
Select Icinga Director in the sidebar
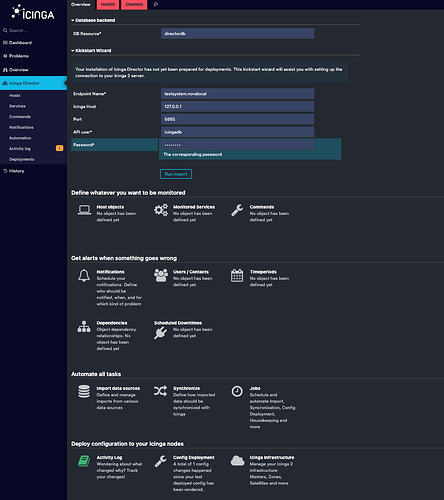33,83
